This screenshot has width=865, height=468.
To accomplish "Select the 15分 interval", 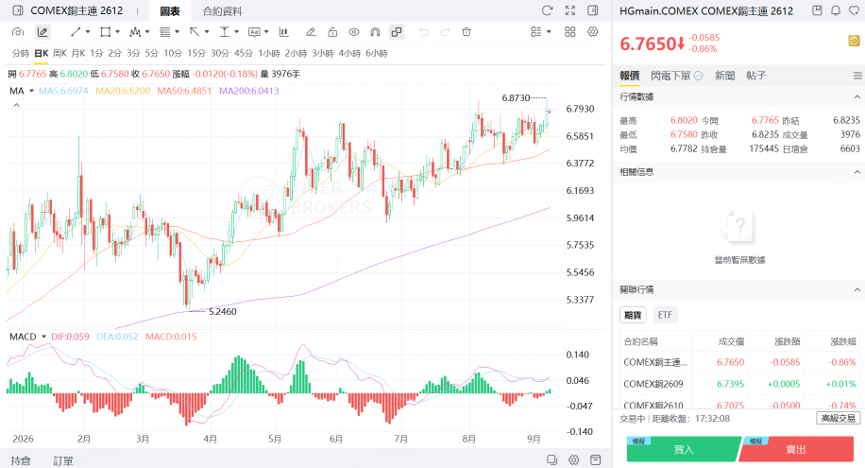I will (196, 53).
